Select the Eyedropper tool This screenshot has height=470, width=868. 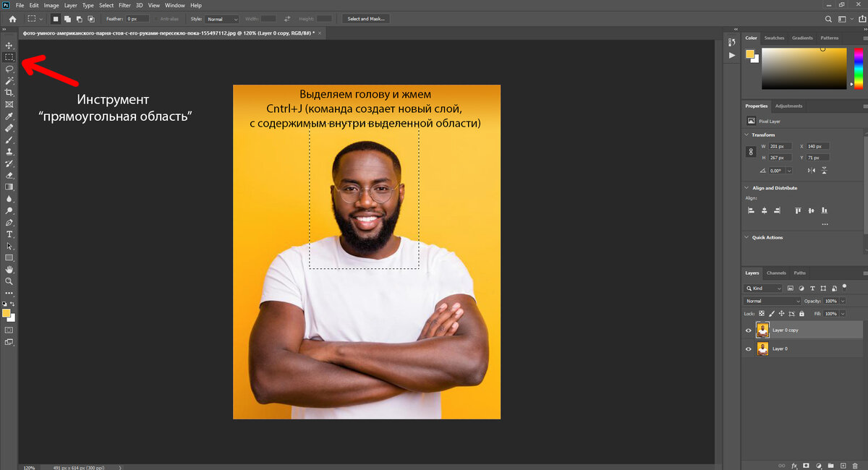click(9, 116)
